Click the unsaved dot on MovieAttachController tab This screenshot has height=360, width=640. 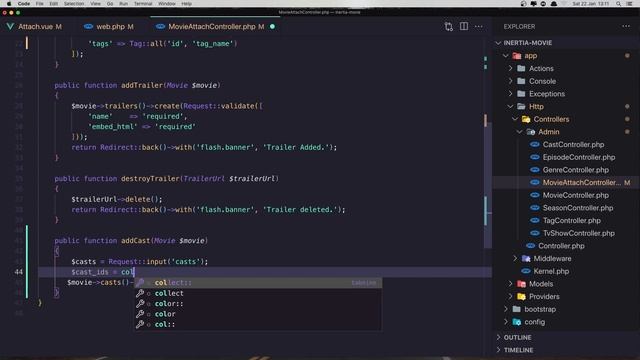pyautogui.click(x=272, y=27)
